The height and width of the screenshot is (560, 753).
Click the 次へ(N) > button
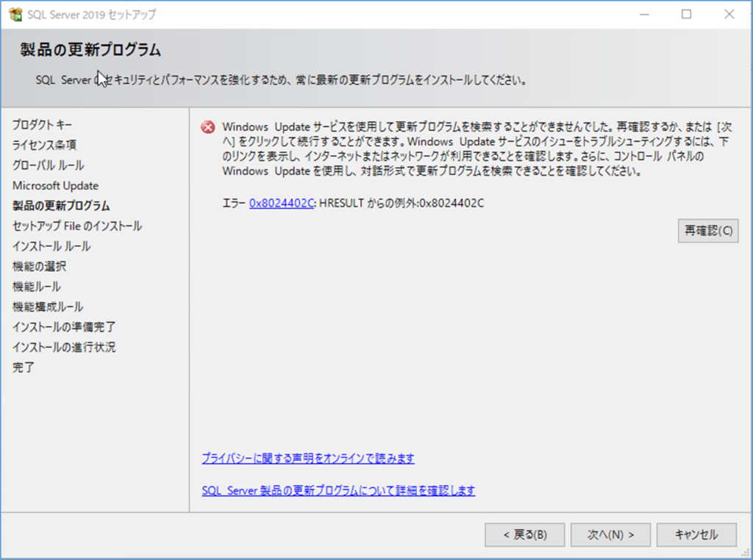point(610,534)
